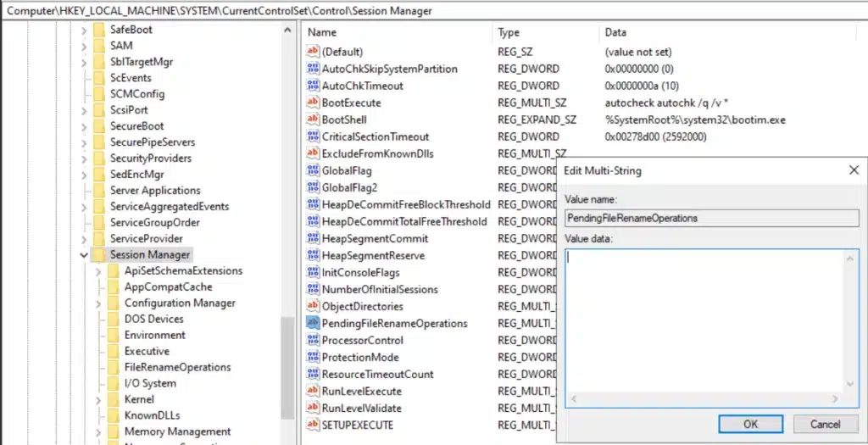Viewport: 868px width, 445px height.
Task: Expand the SafeBoot registry key
Action: coord(84,30)
